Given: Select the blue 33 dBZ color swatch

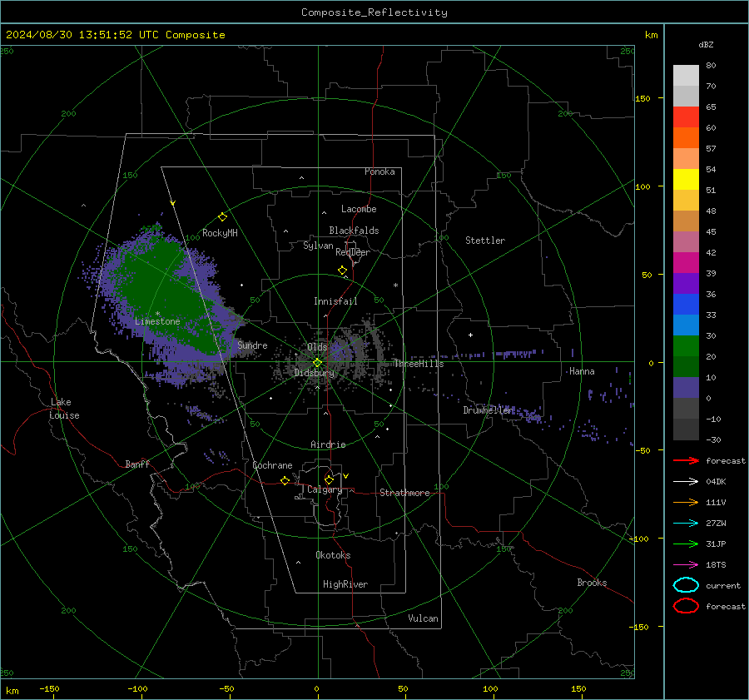Looking at the screenshot, I should point(686,305).
